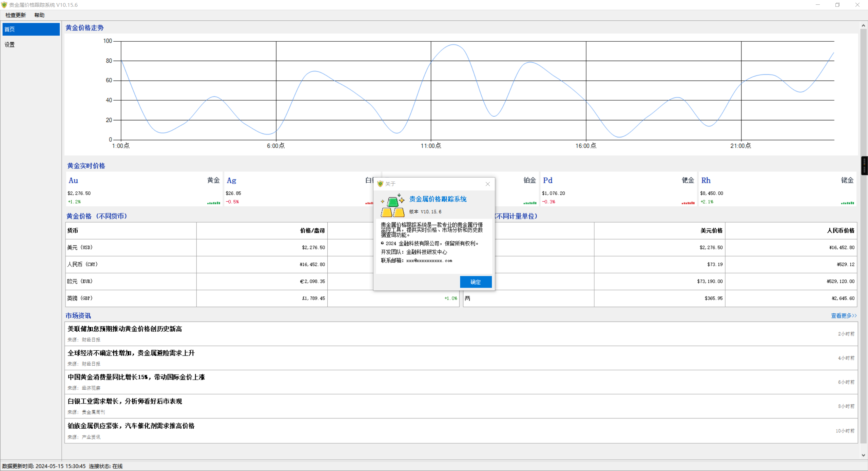Click scrollbar down arrow at bottom right
Viewport: 868px width, 471px height.
[863, 455]
